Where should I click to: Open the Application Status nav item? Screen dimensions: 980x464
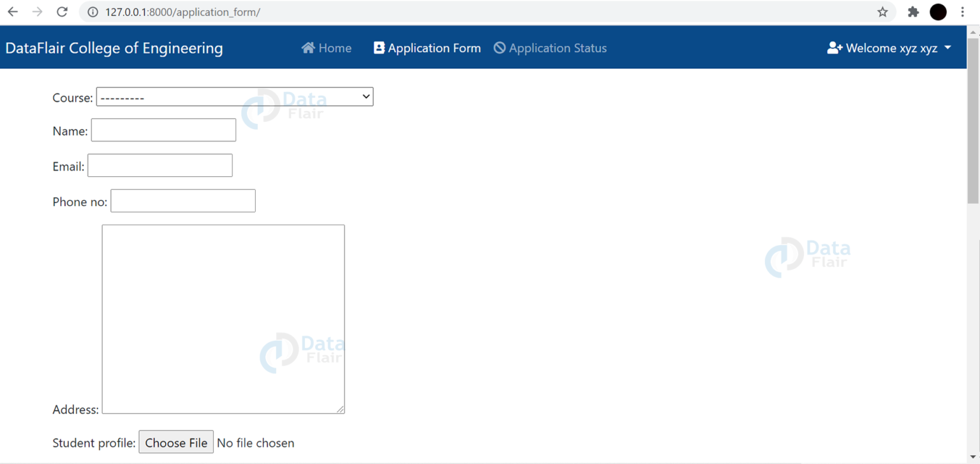pos(550,48)
